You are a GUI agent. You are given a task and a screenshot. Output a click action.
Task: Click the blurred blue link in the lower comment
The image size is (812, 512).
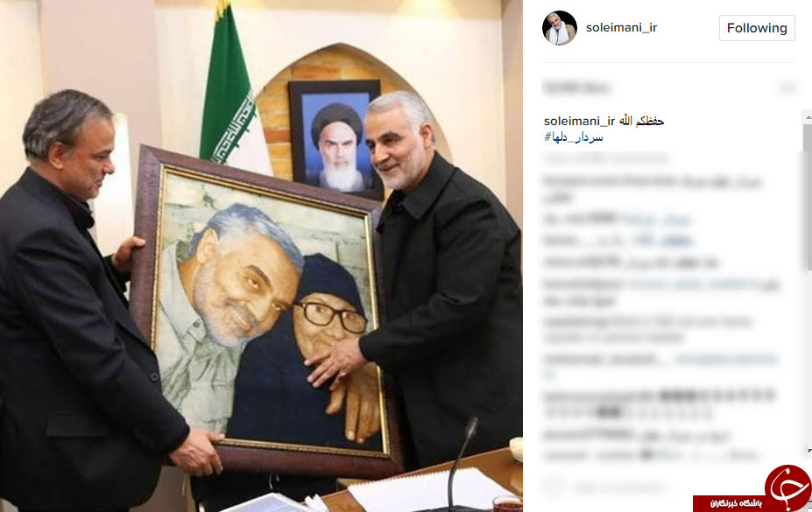pyautogui.click(x=725, y=359)
